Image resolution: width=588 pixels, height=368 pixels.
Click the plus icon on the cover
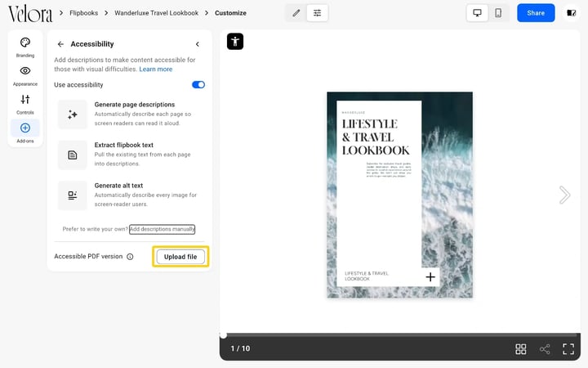(x=430, y=276)
